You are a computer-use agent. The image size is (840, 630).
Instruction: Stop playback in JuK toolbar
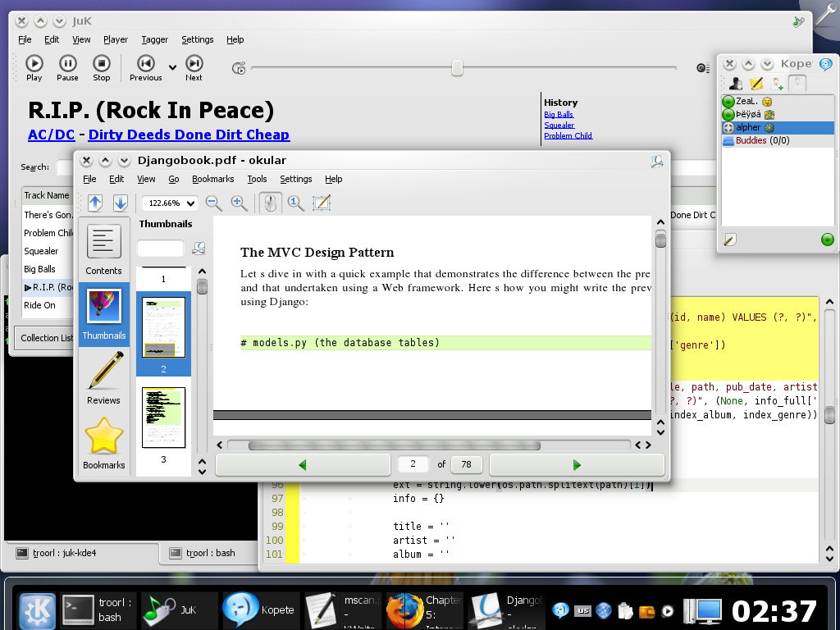tap(101, 68)
